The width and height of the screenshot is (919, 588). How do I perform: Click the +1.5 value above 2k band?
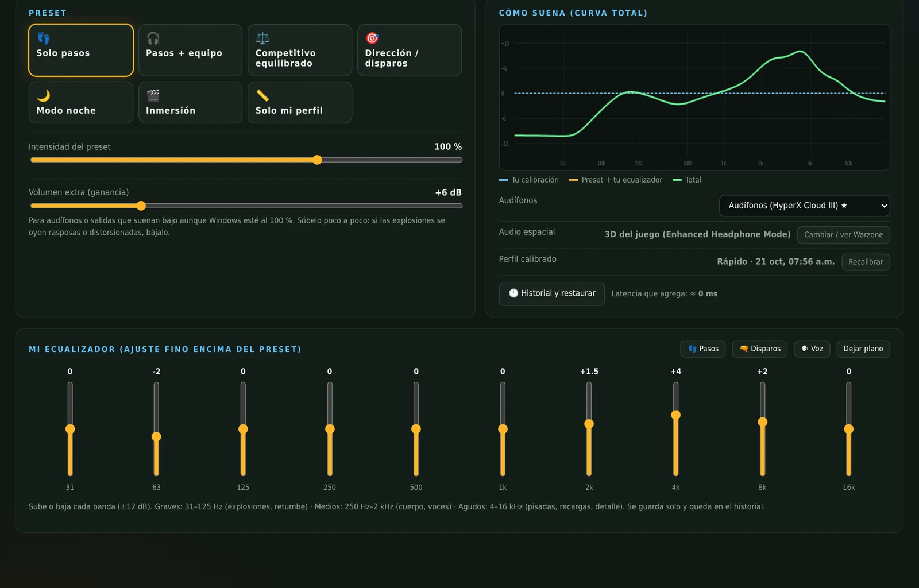(x=589, y=372)
